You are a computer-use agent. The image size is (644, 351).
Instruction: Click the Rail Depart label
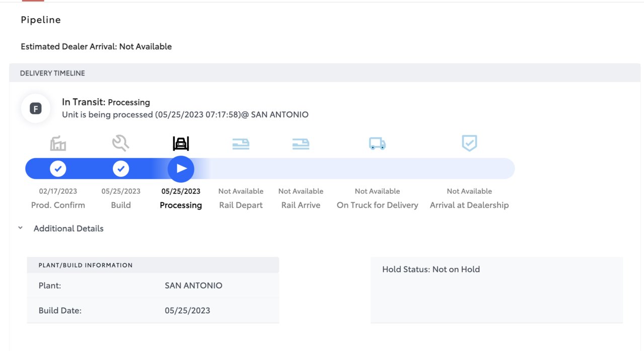coord(241,205)
